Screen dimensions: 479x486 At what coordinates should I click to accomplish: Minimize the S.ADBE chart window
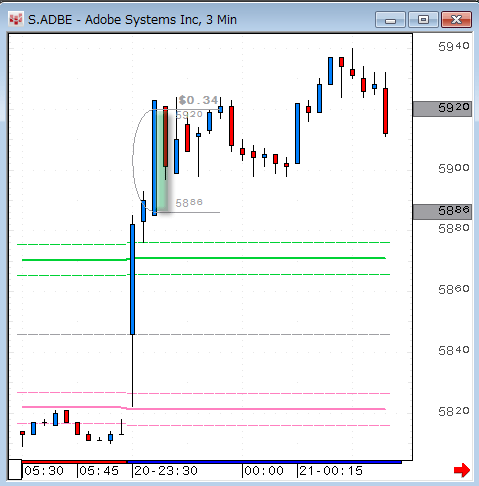pos(390,20)
